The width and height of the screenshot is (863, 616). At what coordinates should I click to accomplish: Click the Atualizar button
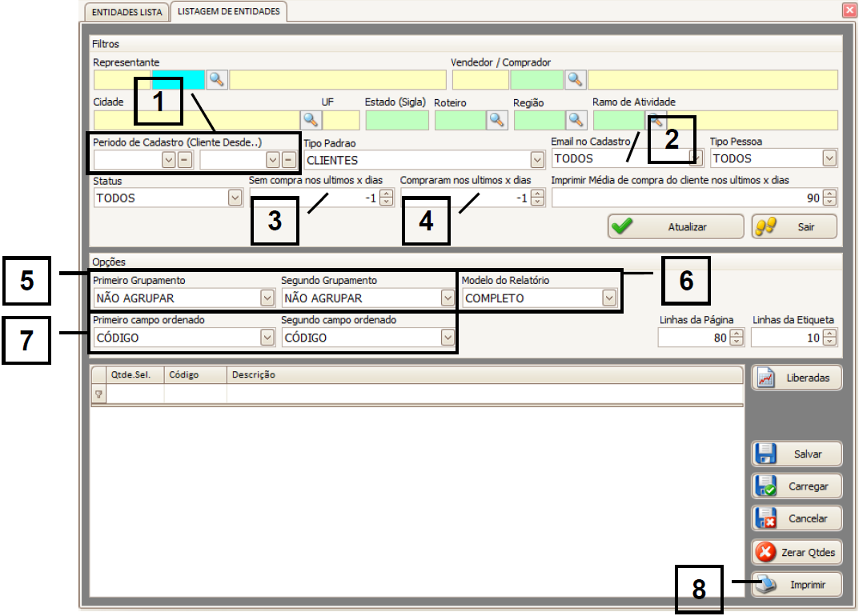(x=675, y=227)
